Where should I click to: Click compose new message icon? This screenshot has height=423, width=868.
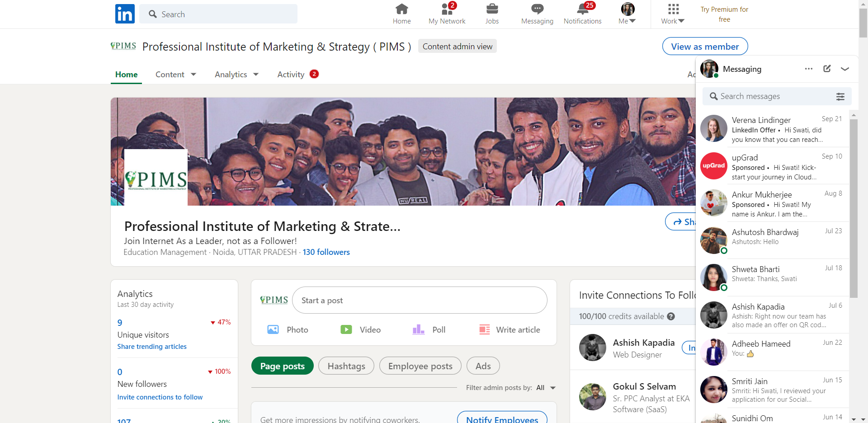827,69
